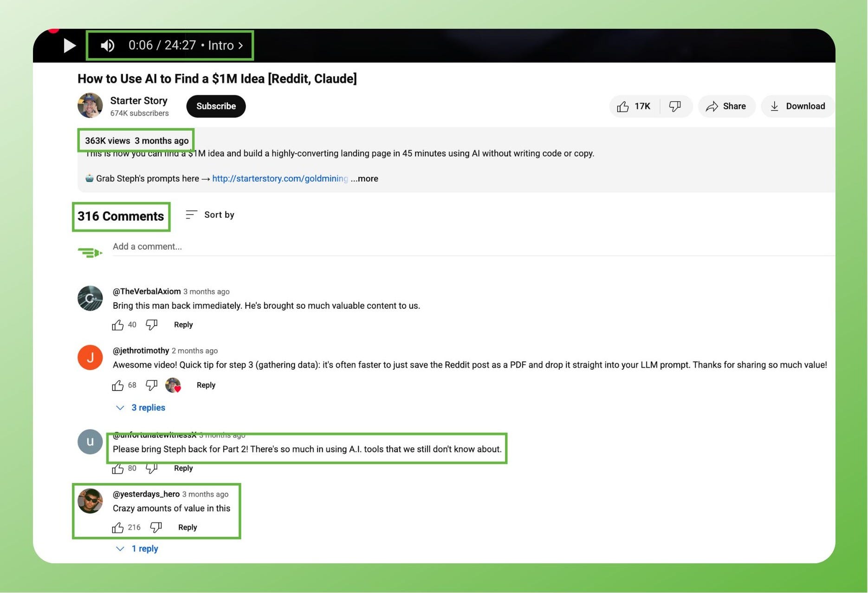The height and width of the screenshot is (593, 868).
Task: Dislike the video
Action: tap(675, 106)
